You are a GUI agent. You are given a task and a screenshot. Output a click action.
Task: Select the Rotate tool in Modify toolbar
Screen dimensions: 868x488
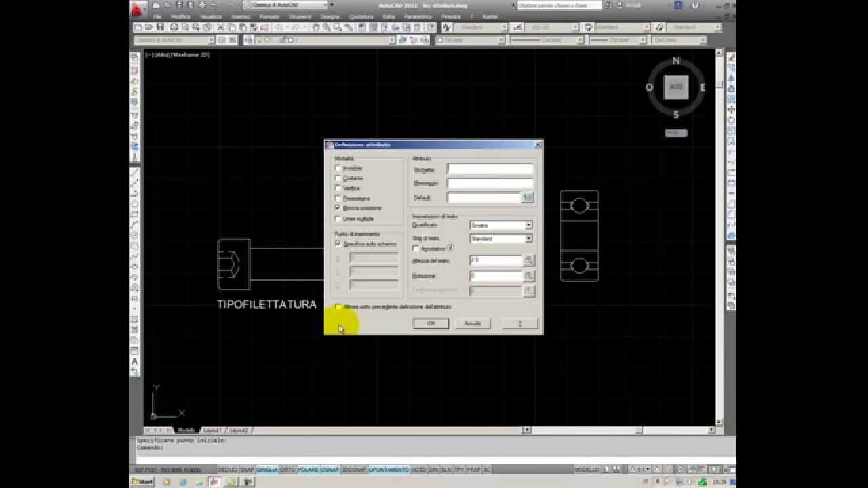click(732, 121)
